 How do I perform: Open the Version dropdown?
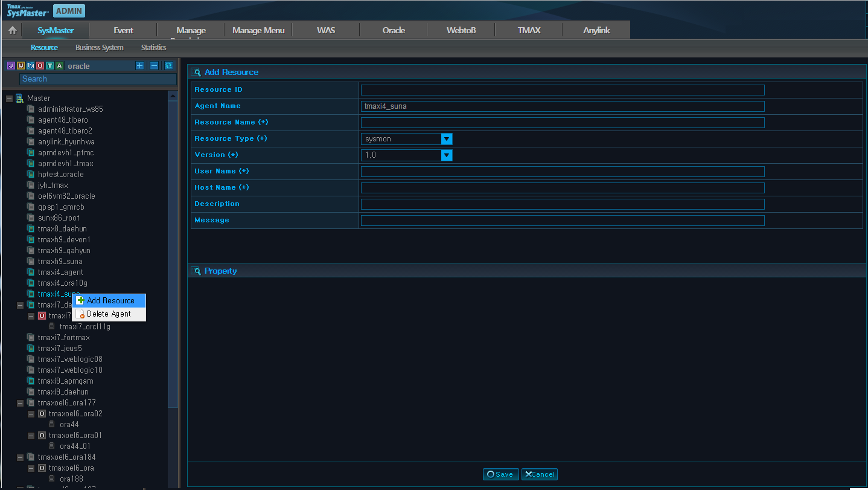[447, 155]
